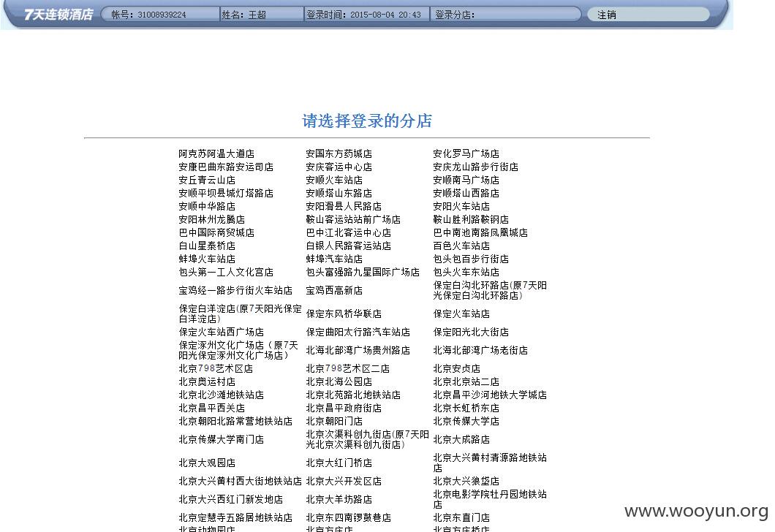Image resolution: width=775 pixels, height=532 pixels.
Task: Select 北京安贞店
Action: pos(457,368)
